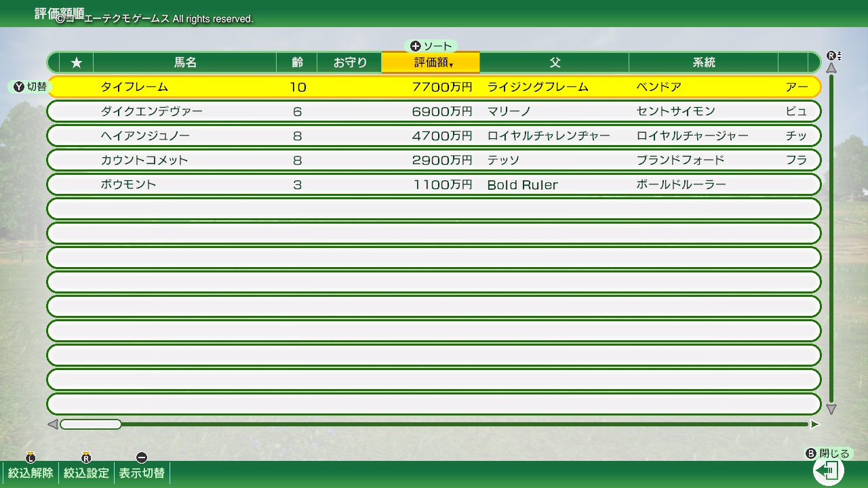Sort by 齢 column header
This screenshot has height=488, width=868.
click(297, 62)
